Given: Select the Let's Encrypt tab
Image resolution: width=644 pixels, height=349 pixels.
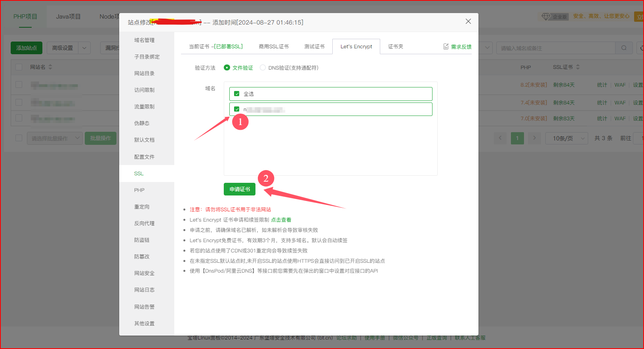Looking at the screenshot, I should (356, 47).
